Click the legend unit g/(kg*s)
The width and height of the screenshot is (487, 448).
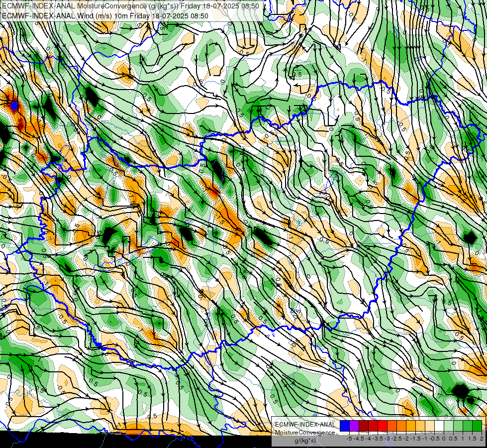[x=305, y=441]
